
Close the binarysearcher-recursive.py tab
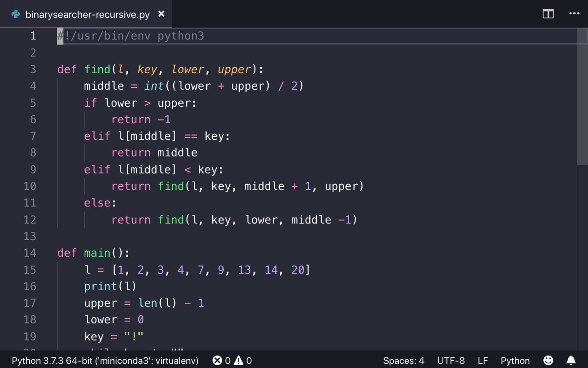pos(161,14)
